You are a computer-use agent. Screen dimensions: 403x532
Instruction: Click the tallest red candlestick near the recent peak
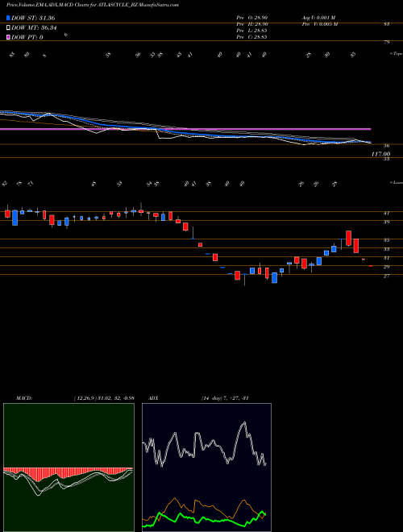coord(348,238)
